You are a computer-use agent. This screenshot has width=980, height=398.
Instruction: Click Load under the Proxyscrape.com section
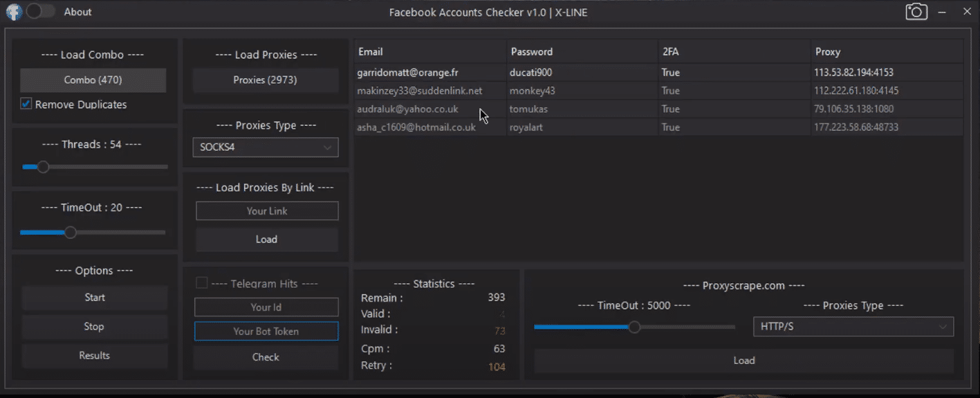(744, 361)
